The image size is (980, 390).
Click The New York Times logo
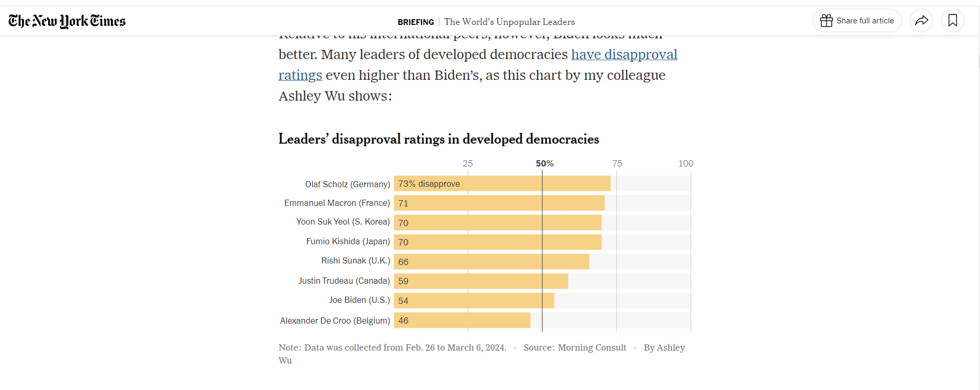67,21
